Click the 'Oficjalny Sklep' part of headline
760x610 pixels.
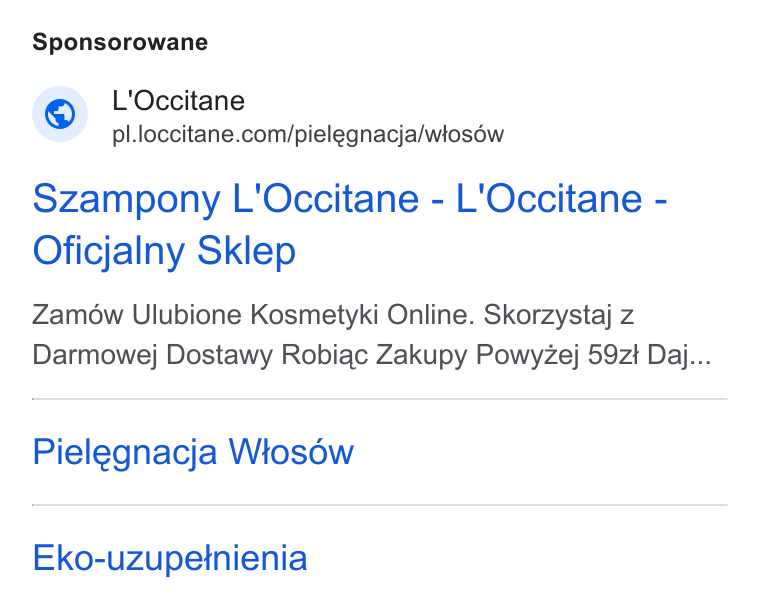click(164, 251)
